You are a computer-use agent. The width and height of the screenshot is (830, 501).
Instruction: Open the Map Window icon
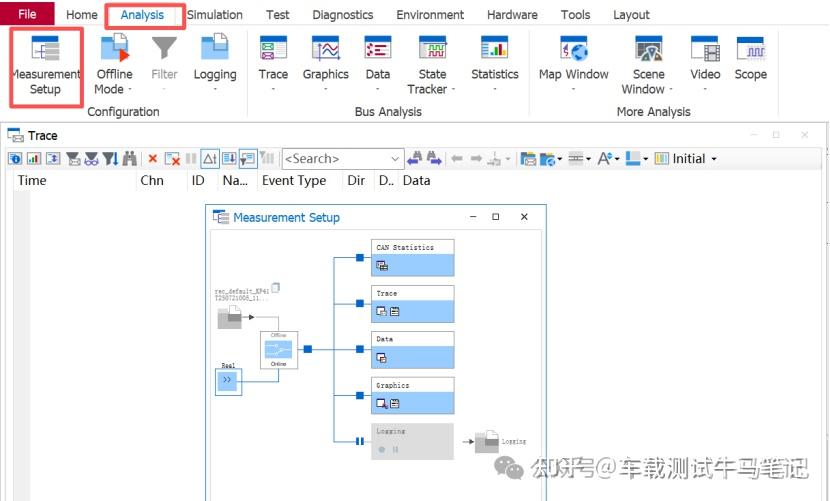(574, 49)
